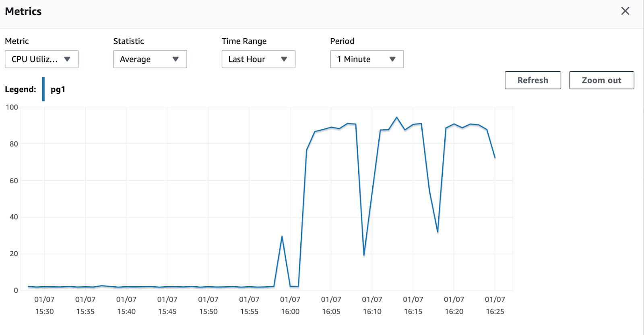This screenshot has height=335, width=644.
Task: Click the 01/07 15:40 x-axis label
Action: click(x=126, y=305)
